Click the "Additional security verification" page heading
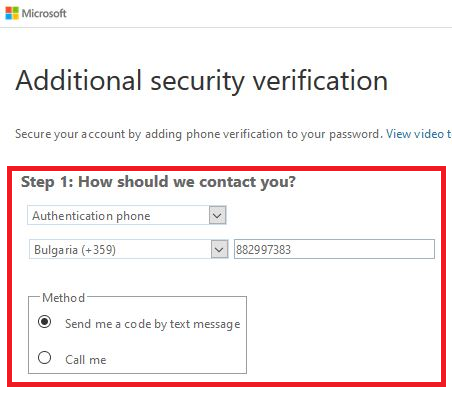The image size is (452, 393). (202, 81)
